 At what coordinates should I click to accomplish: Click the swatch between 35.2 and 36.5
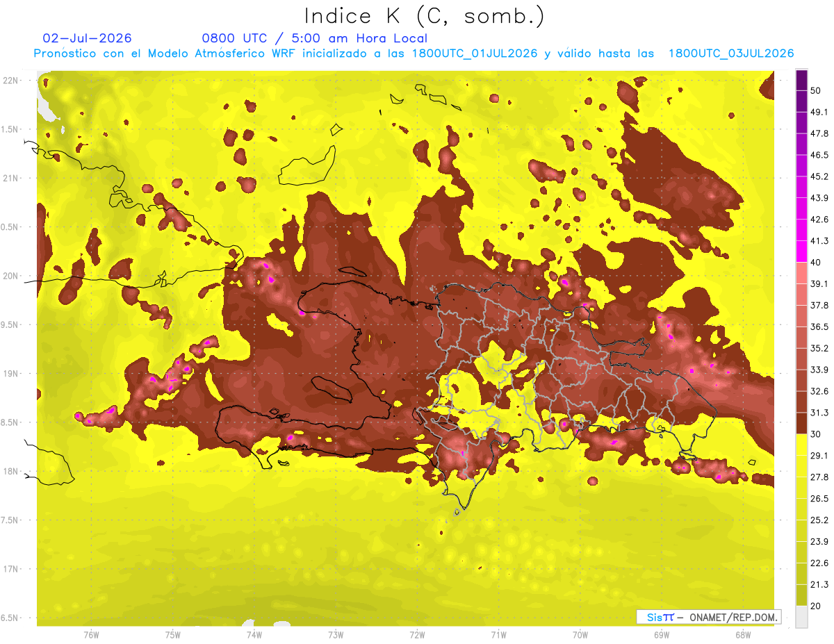pos(801,337)
